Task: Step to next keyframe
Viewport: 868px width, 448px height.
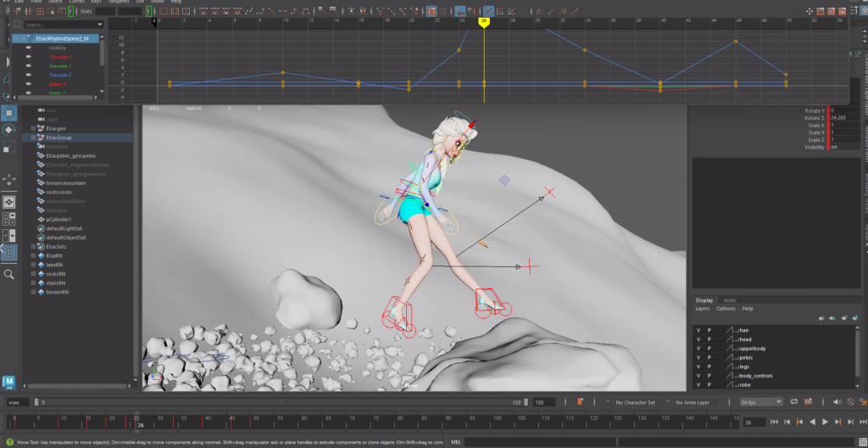Action: pos(837,423)
